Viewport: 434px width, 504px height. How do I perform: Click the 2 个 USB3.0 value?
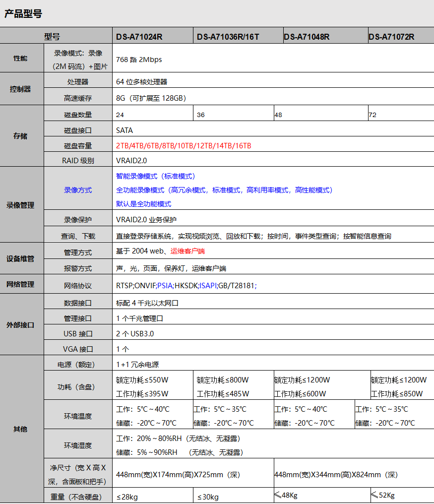135,334
